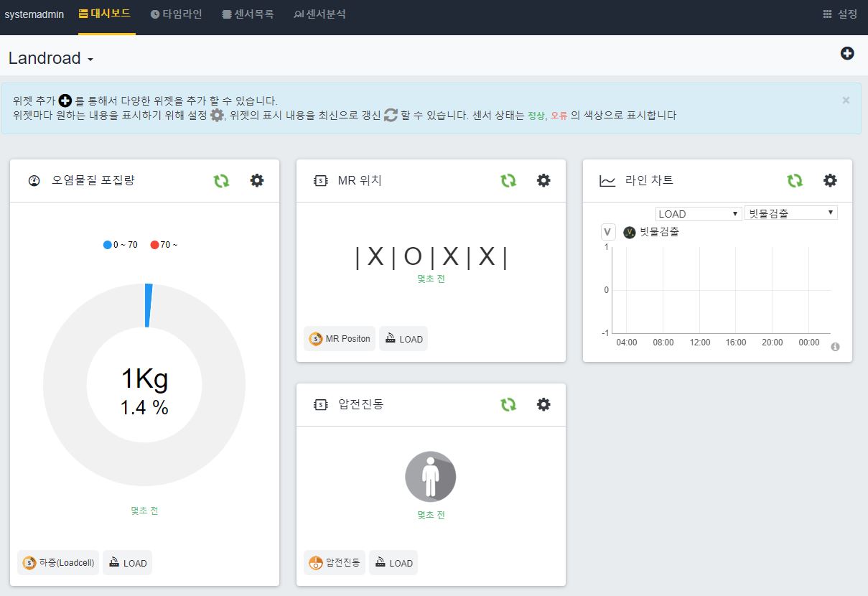This screenshot has height=596, width=868.
Task: Open the 센서목록 tab
Action: pos(248,14)
